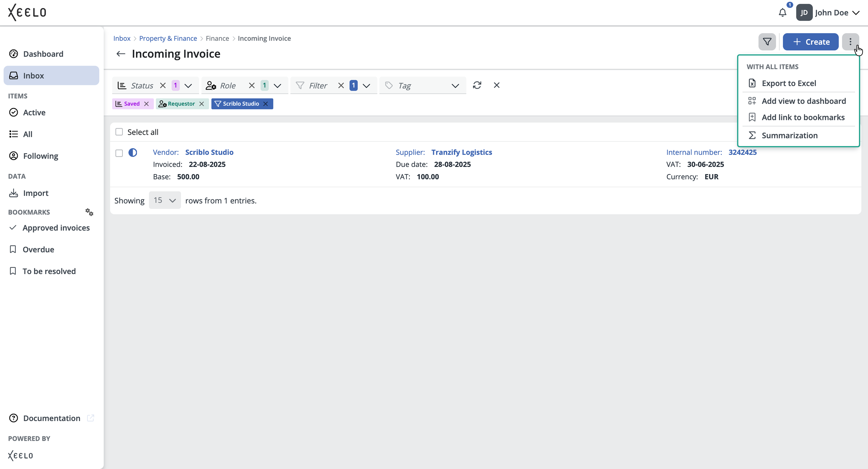Click the Following person icon

pos(13,156)
